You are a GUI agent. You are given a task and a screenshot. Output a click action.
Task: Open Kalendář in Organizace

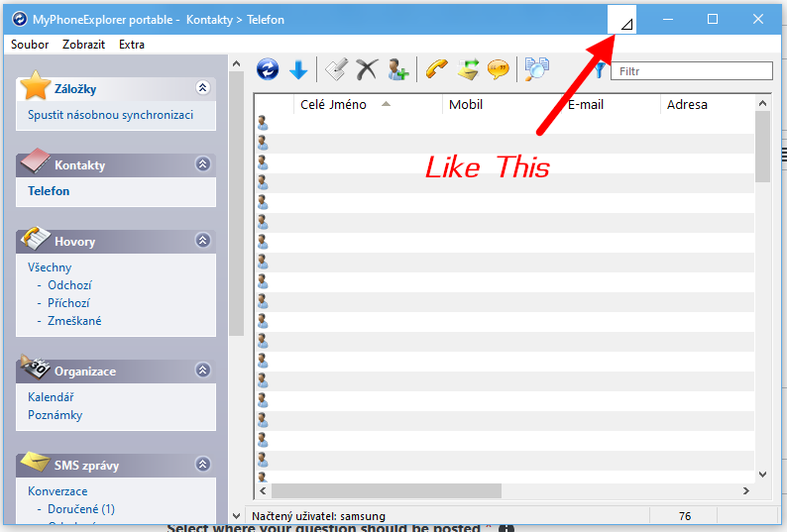pos(51,397)
